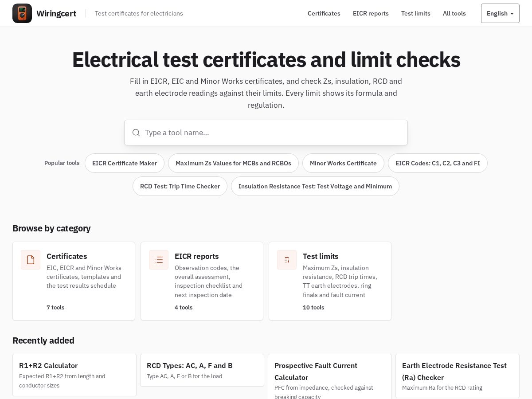Click the Test limits calculator icon
Image resolution: width=532 pixels, height=399 pixels.
pyautogui.click(x=287, y=260)
